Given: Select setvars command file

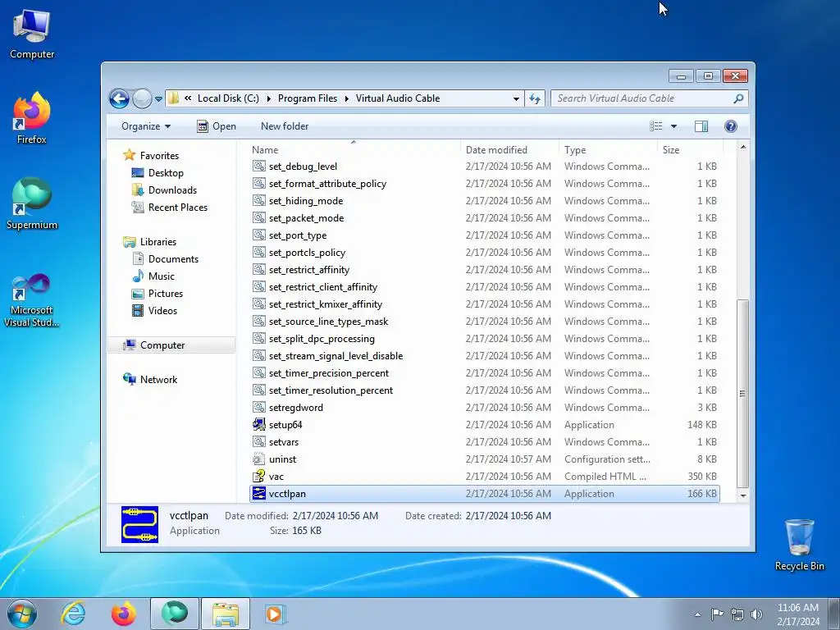Looking at the screenshot, I should [485, 442].
